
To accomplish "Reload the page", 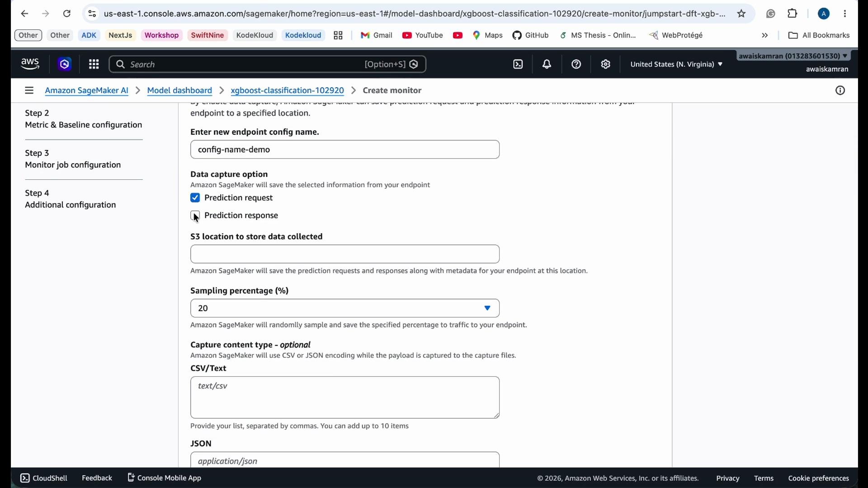I will pos(67,14).
